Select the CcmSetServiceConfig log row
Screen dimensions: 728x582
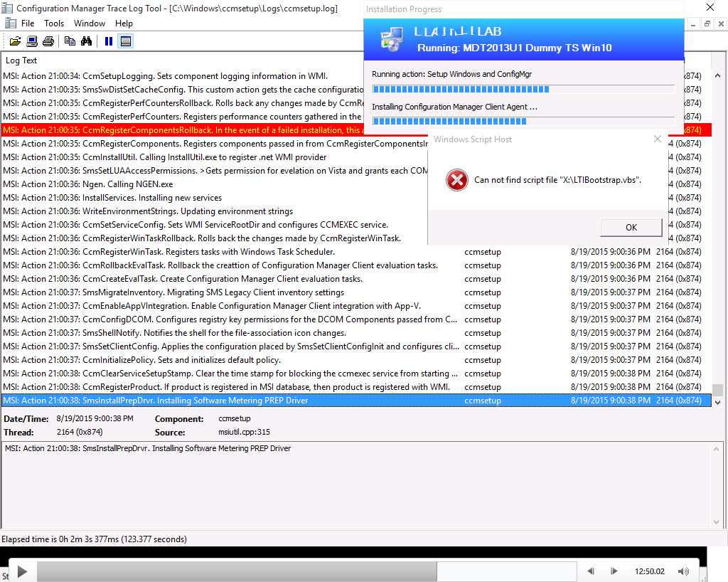tap(357, 225)
